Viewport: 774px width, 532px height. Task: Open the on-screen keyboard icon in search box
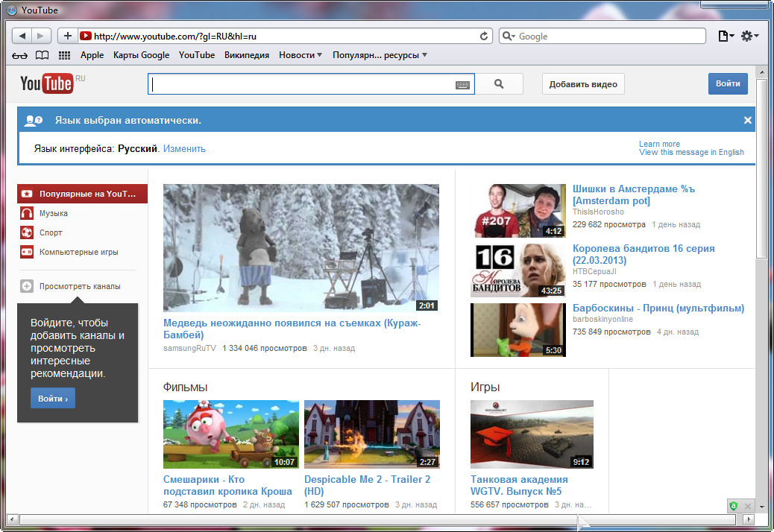462,85
